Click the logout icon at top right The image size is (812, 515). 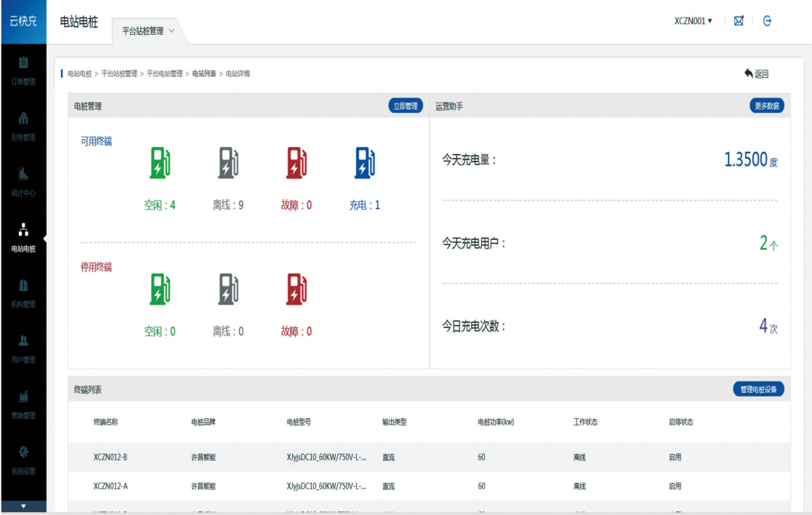[x=767, y=21]
